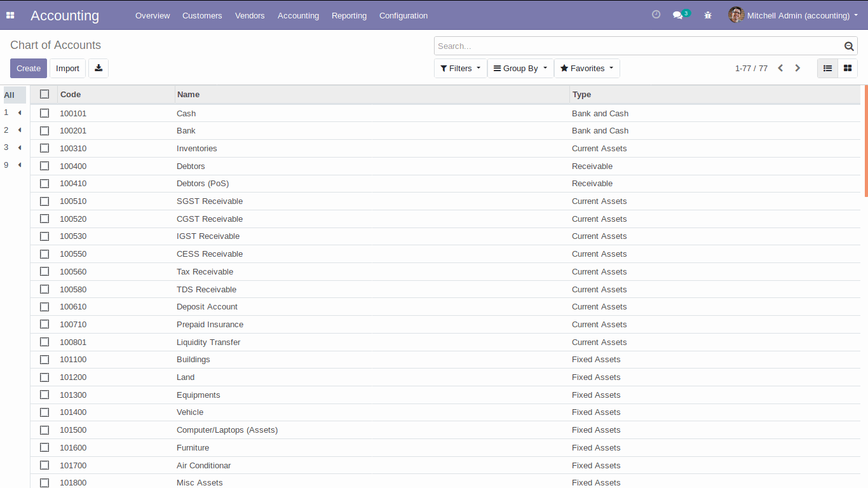
Task: Open Mitchell Admin user menu
Action: click(x=793, y=15)
